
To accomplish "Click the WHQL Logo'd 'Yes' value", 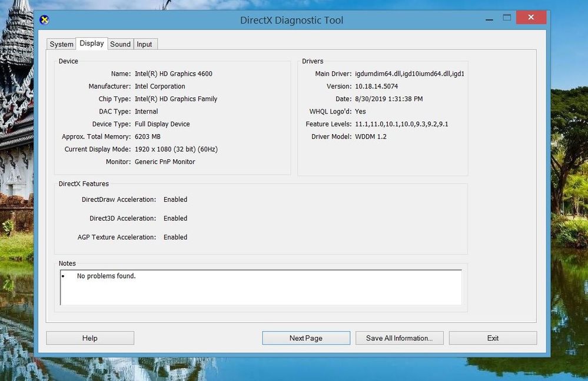I will click(360, 112).
